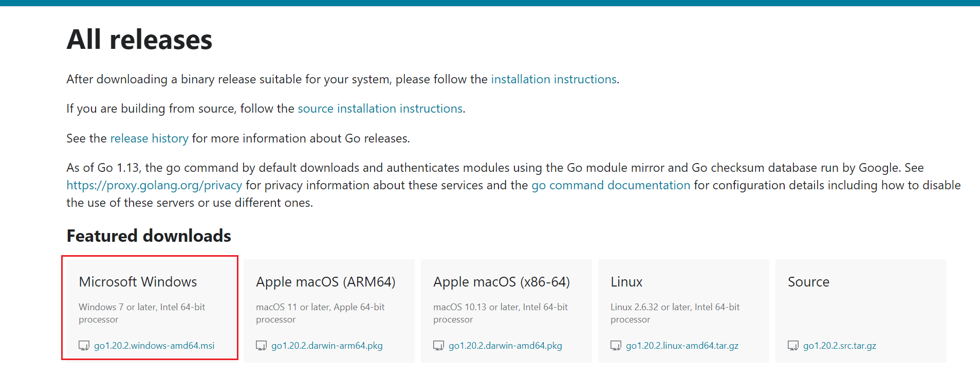980x375 pixels.
Task: Download the go1.20.2.darwin-amd64.pkg file
Action: pos(505,346)
